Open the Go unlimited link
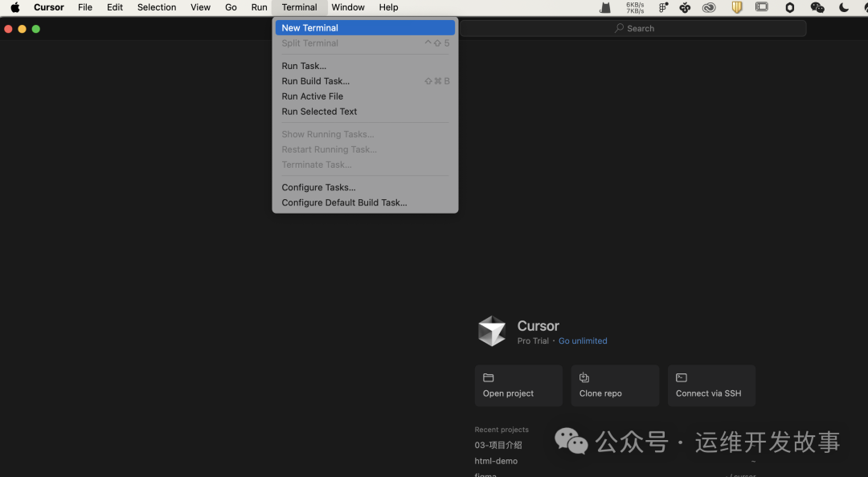The height and width of the screenshot is (477, 868). click(x=583, y=340)
